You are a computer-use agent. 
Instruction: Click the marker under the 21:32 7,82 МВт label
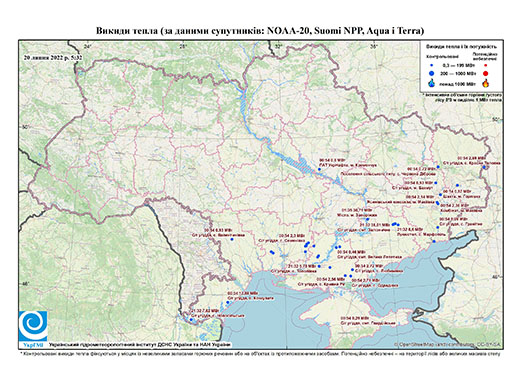191,319
